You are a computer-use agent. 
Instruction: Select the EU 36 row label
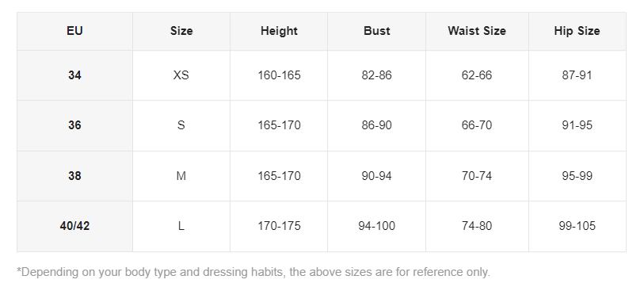click(x=74, y=125)
